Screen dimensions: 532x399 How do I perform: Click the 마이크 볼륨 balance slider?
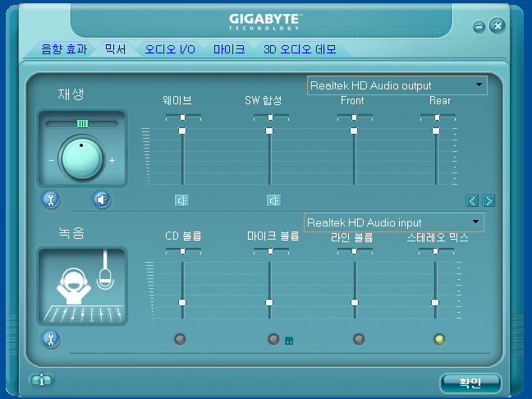pyautogui.click(x=271, y=251)
